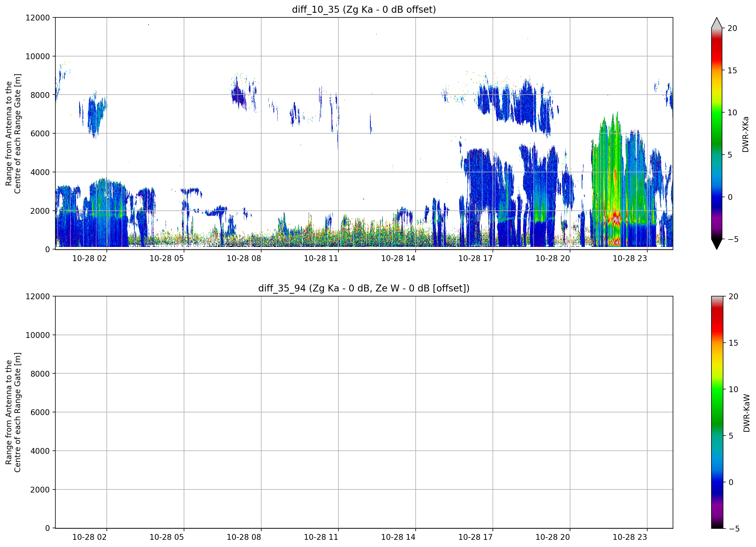The height and width of the screenshot is (547, 756).
Task: Click the DWR-XKa colorbar label
Action: point(745,134)
